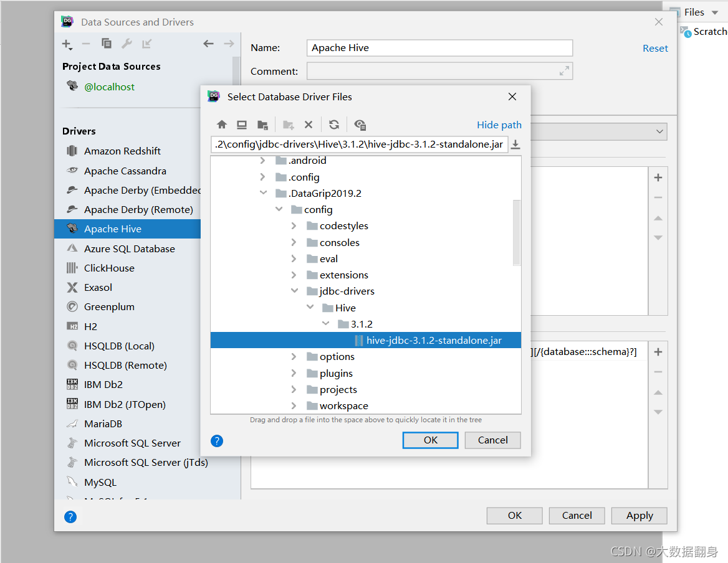This screenshot has width=728, height=563.
Task: Collapse the .DataGrip2019.2 folder
Action: [263, 193]
